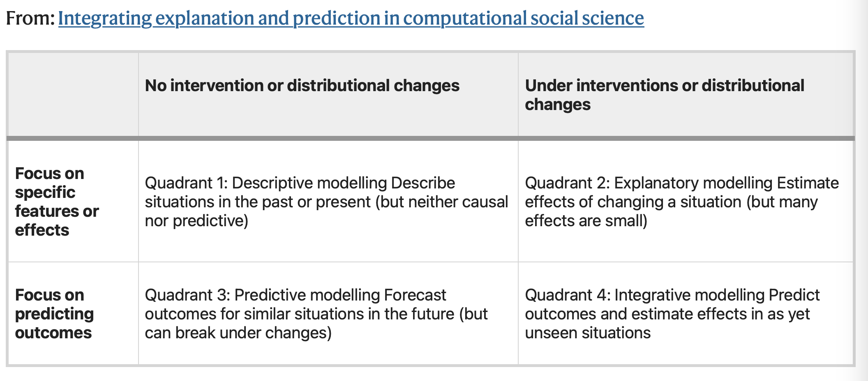Select the 'Focus on specific features or effects' row header
The width and height of the screenshot is (868, 381).
(x=57, y=202)
